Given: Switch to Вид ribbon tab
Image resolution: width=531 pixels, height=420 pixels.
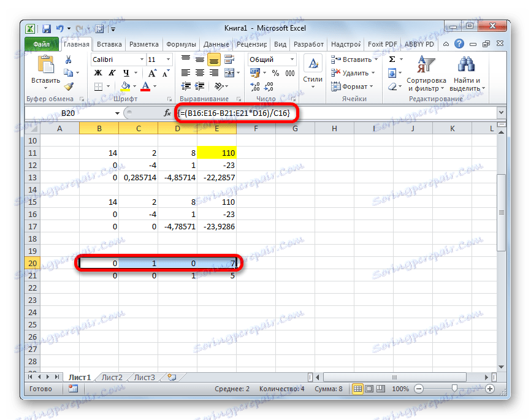Looking at the screenshot, I should [x=280, y=44].
